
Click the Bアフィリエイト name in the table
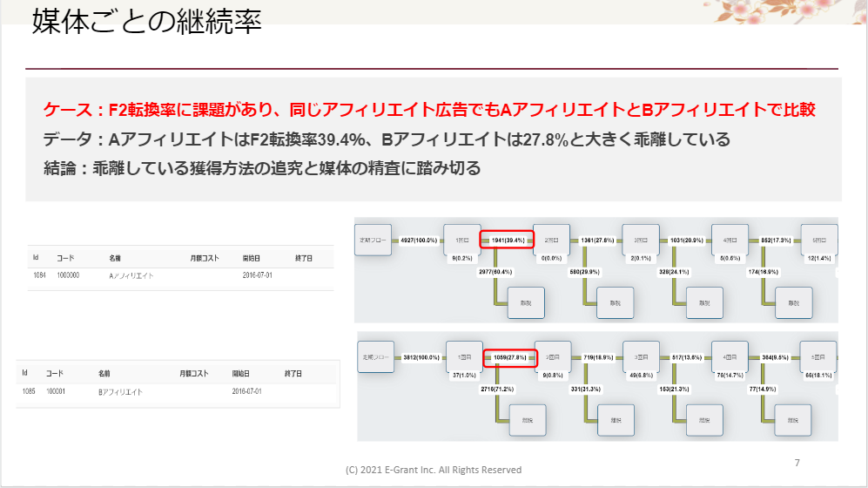[x=120, y=392]
